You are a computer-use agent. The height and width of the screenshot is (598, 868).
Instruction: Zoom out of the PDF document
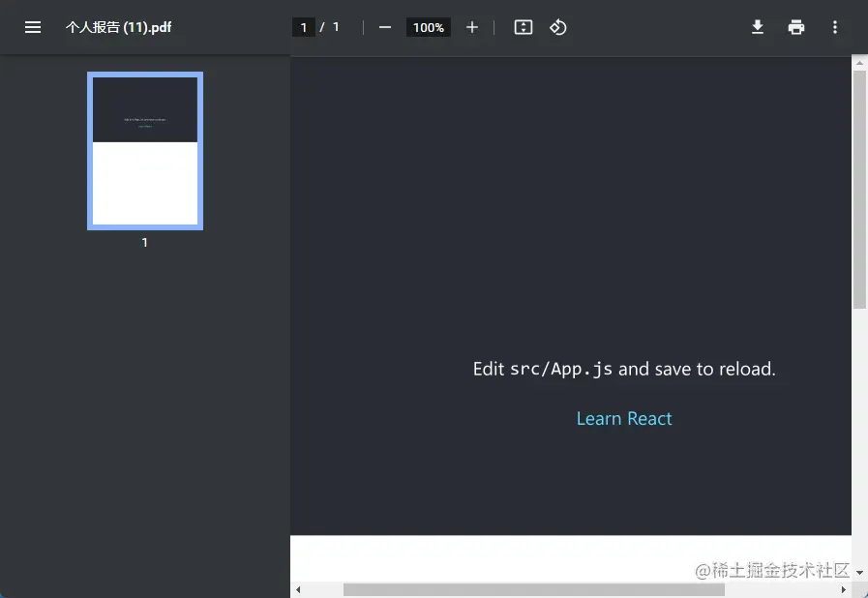point(384,27)
